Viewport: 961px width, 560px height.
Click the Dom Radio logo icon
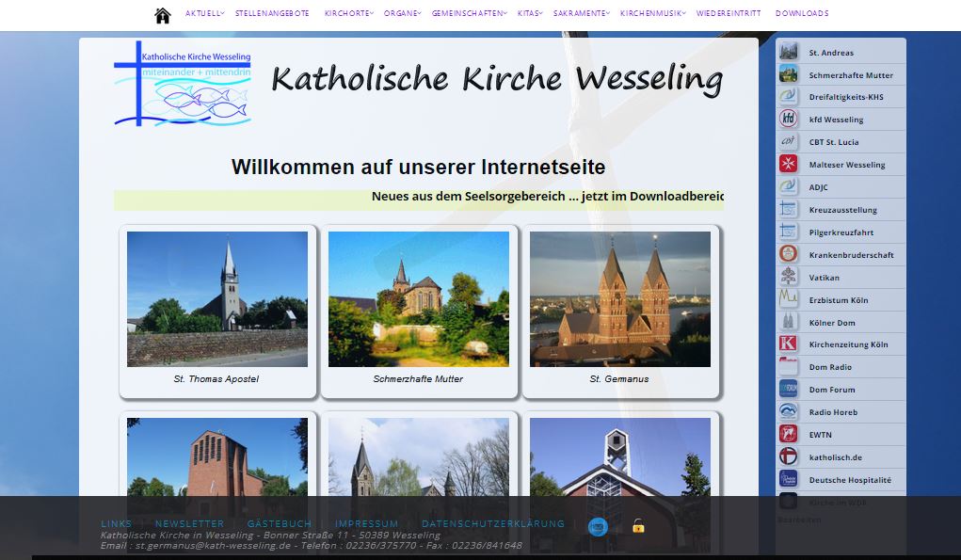tap(788, 366)
